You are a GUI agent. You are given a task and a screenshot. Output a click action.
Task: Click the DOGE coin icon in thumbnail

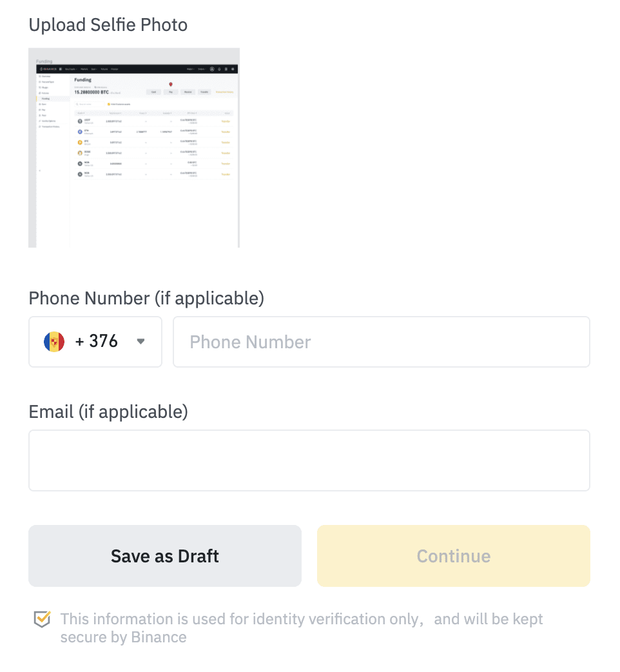pyautogui.click(x=80, y=153)
